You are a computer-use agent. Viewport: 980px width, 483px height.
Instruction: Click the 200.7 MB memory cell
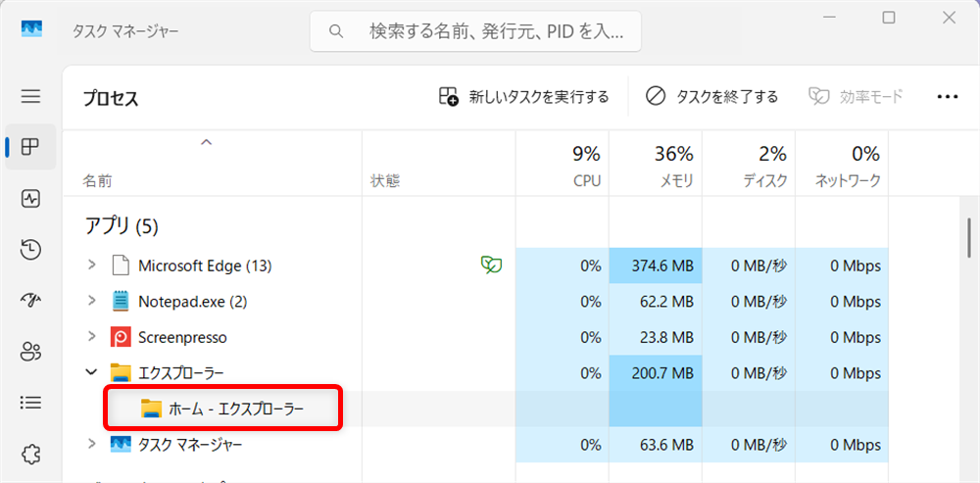click(656, 373)
